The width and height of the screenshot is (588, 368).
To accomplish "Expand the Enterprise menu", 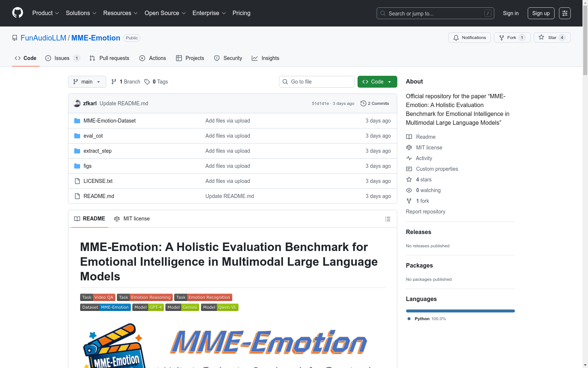I will [x=209, y=13].
